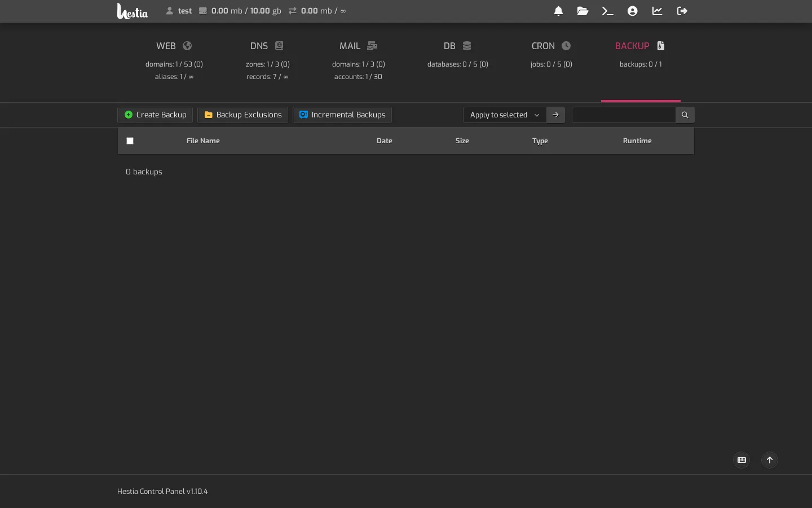Open the user account profile icon
The height and width of the screenshot is (508, 812).
click(x=632, y=11)
